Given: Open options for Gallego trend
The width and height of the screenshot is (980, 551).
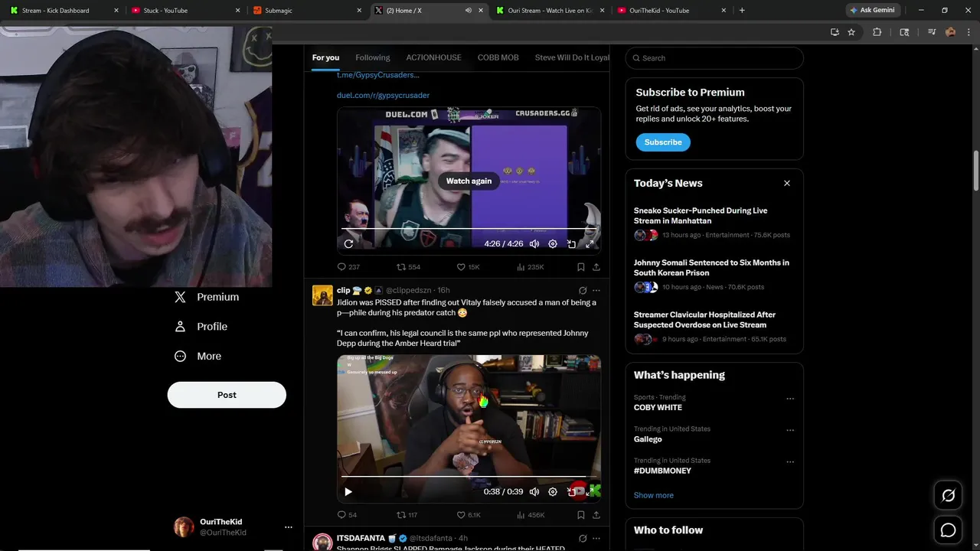Looking at the screenshot, I should pyautogui.click(x=790, y=430).
